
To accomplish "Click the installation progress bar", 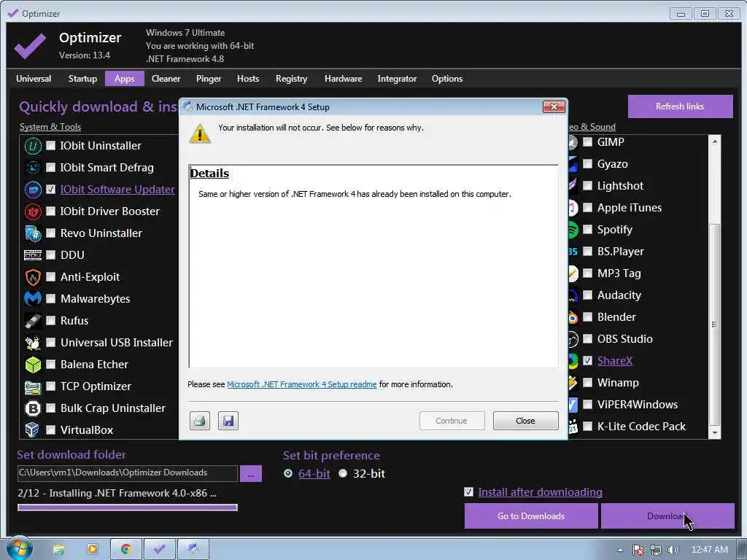I will (x=128, y=507).
